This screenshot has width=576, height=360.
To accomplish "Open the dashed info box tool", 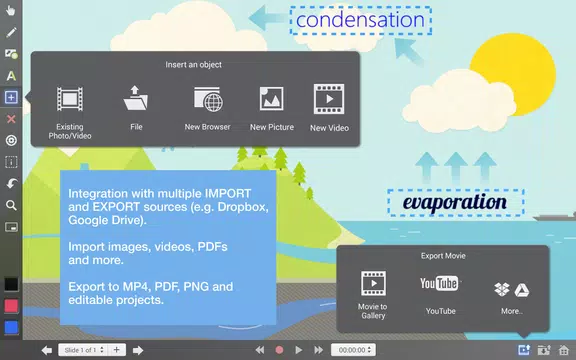I will [11, 162].
